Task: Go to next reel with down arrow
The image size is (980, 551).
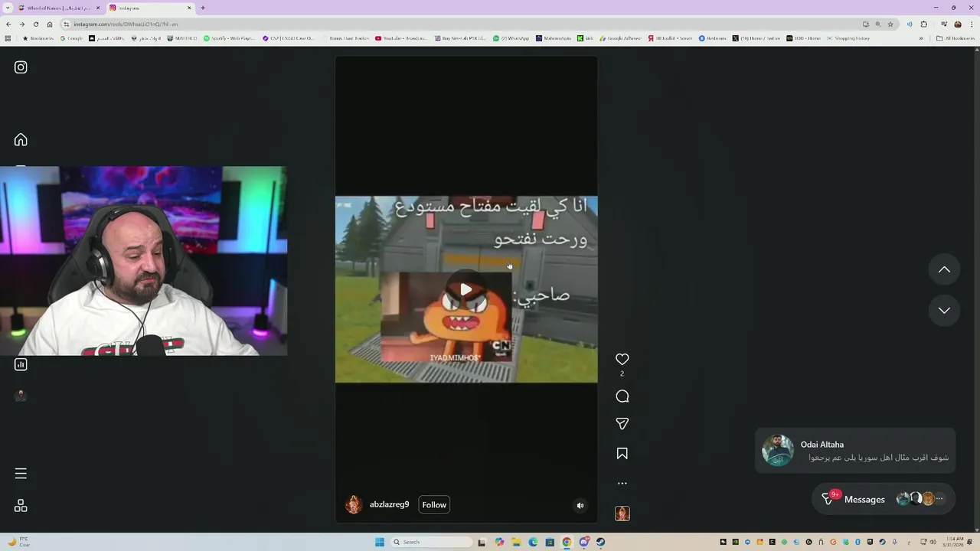Action: (944, 310)
